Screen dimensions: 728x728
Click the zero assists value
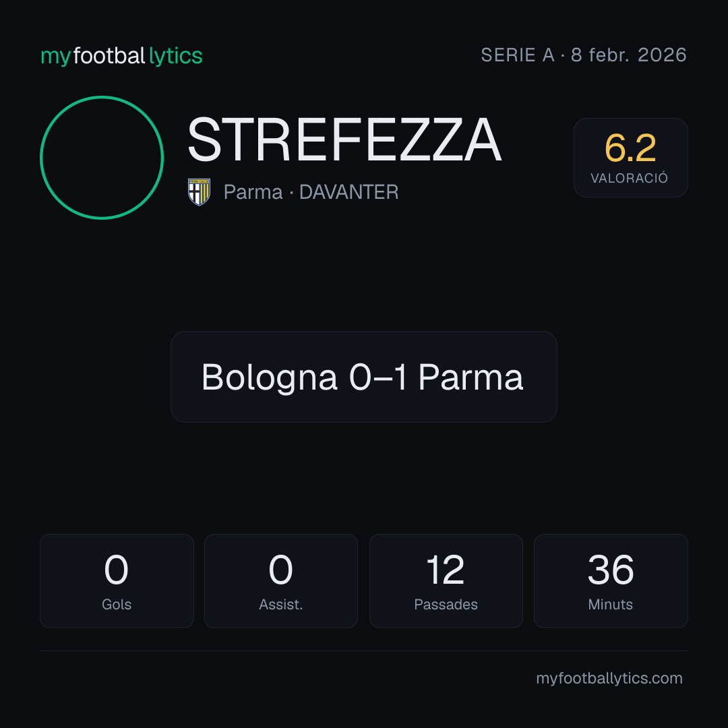click(x=280, y=570)
